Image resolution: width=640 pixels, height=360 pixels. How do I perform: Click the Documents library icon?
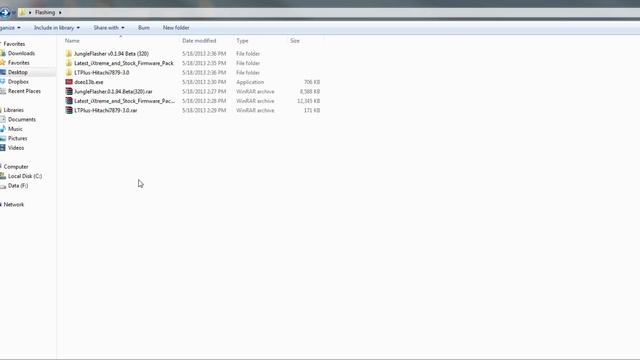pyautogui.click(x=3, y=119)
